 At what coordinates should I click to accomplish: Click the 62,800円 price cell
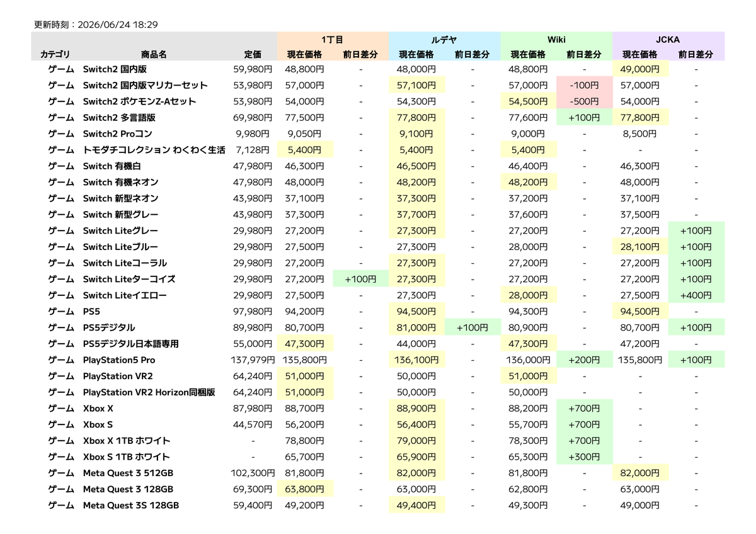pos(529,489)
